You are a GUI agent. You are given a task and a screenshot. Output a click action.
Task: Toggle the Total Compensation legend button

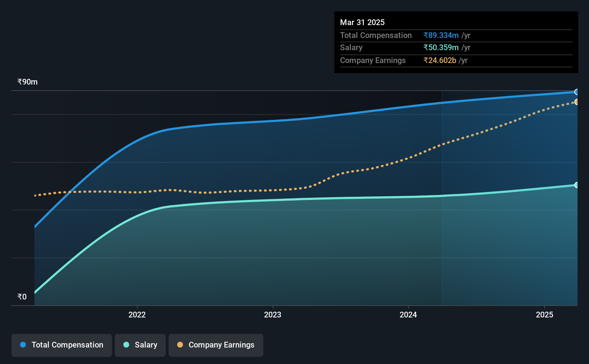tap(62, 345)
